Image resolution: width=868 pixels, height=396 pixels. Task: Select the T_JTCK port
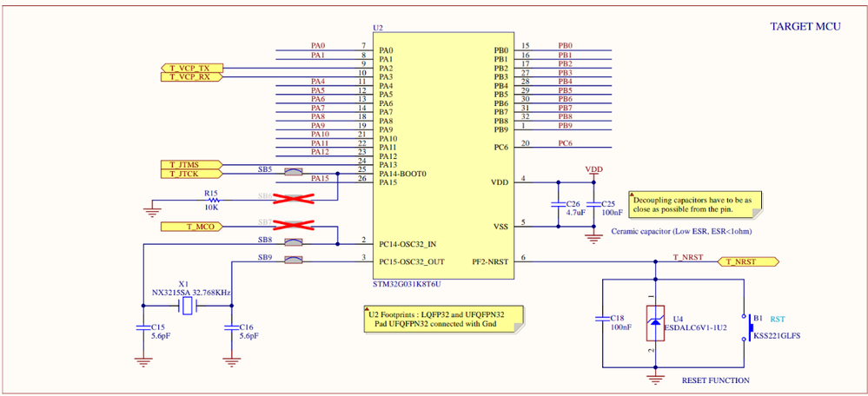coord(191,174)
